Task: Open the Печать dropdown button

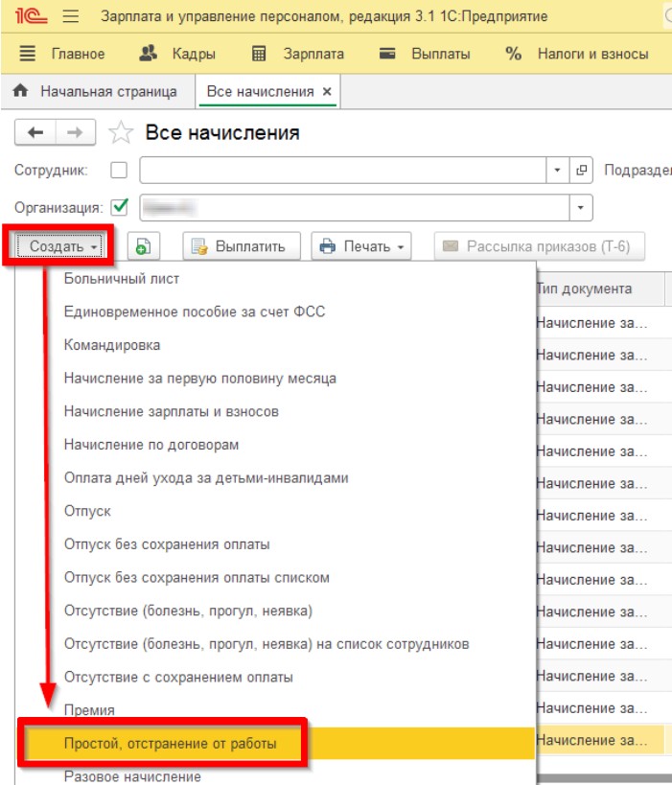Action: click(361, 246)
